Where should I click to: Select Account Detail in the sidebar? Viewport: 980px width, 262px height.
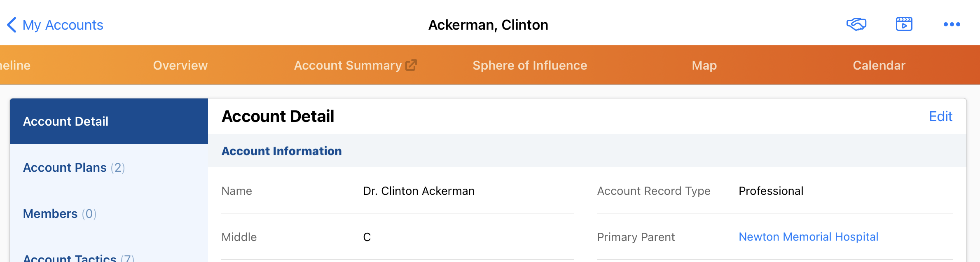coord(66,121)
